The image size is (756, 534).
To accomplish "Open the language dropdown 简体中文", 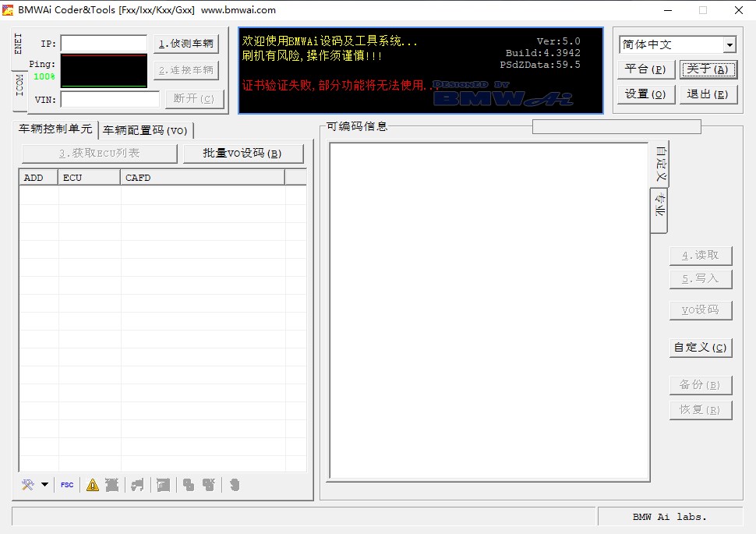I will (730, 45).
